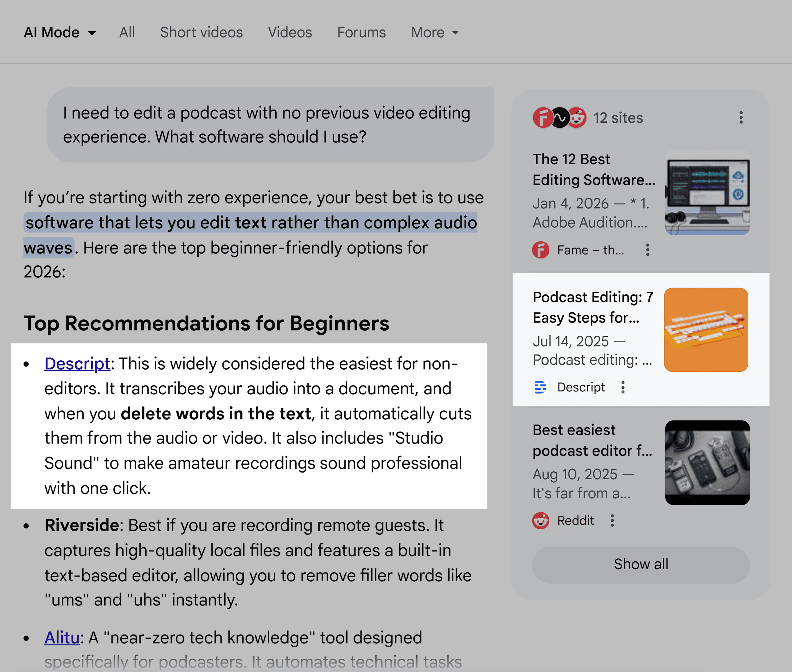Click the Descript favicon under the highlighted card
Viewport: 792px width, 672px height.
pyautogui.click(x=540, y=387)
